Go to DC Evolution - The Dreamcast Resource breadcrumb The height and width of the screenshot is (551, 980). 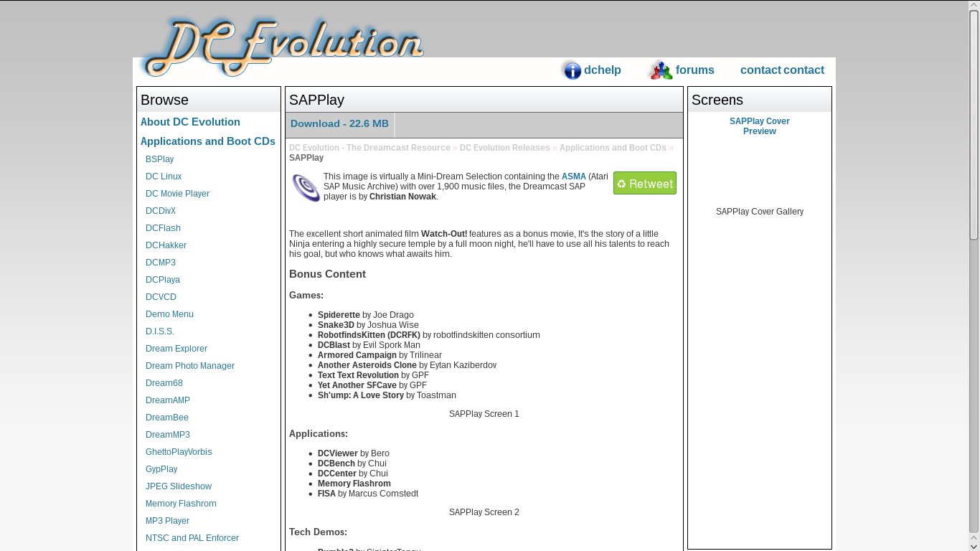click(x=369, y=148)
